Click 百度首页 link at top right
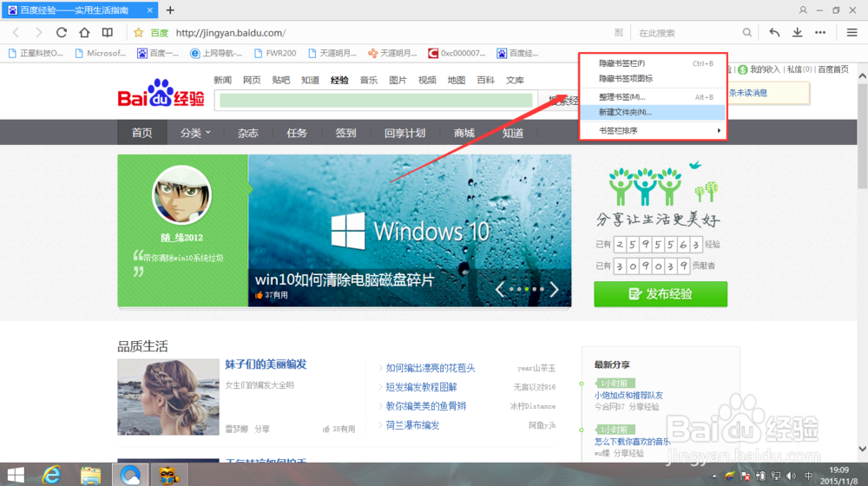This screenshot has width=868, height=486. click(833, 69)
